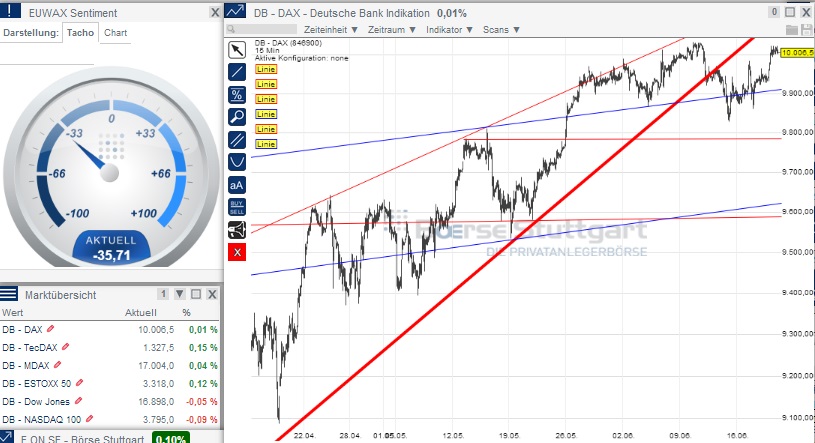Image resolution: width=815 pixels, height=443 pixels.
Task: Select the arrow pointer tool
Action: [x=237, y=50]
